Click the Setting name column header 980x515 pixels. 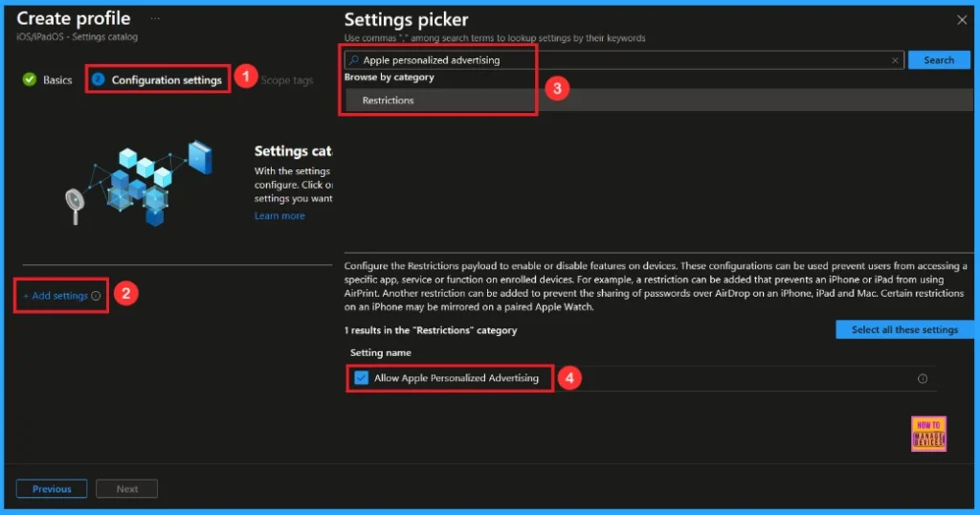381,352
